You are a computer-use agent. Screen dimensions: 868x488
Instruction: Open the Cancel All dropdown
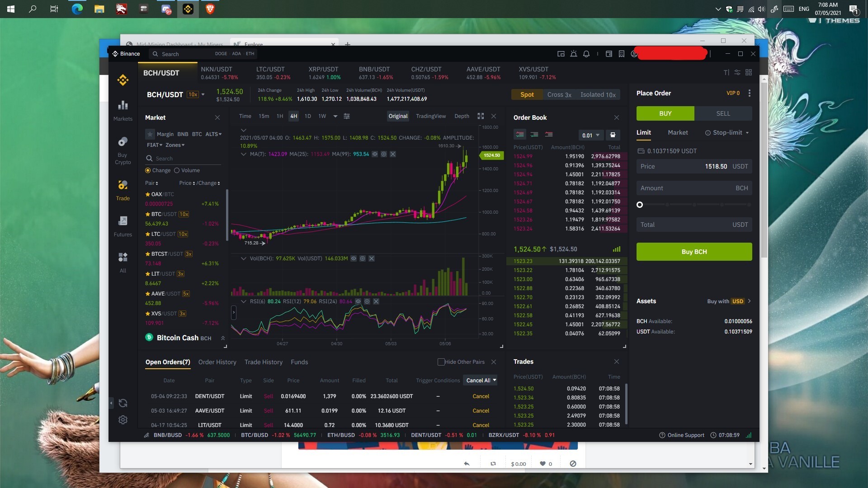click(481, 380)
